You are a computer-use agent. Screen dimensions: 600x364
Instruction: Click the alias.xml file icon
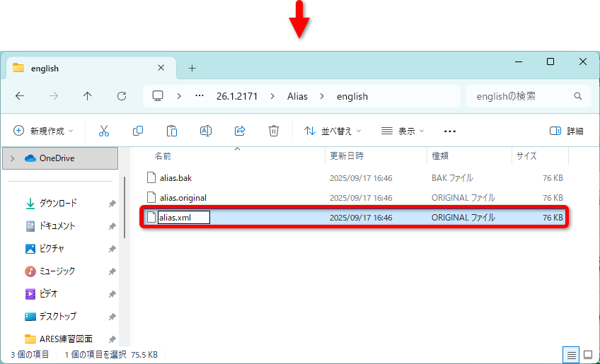coord(151,218)
